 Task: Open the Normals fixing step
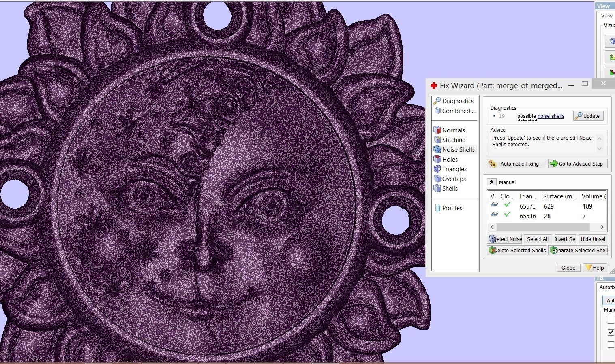(449, 130)
